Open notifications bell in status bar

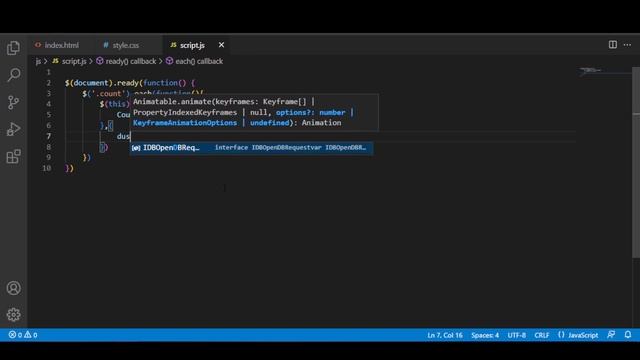628,335
